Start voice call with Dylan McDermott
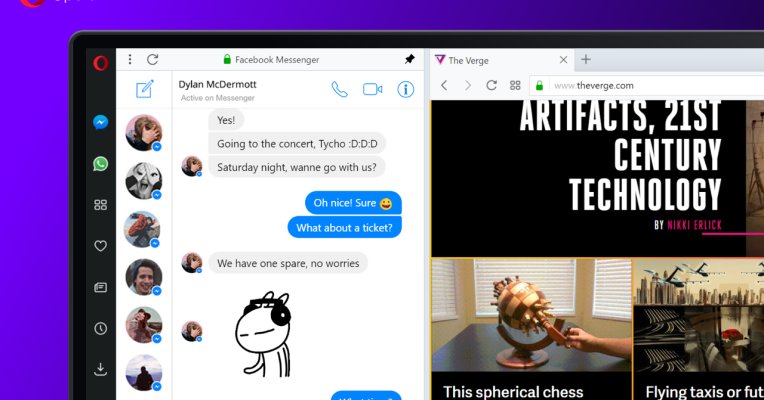 coord(340,90)
